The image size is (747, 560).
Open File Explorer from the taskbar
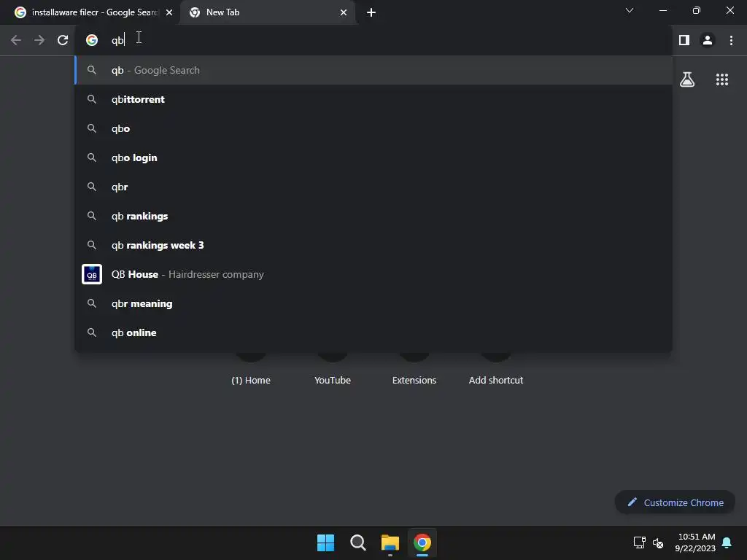390,542
